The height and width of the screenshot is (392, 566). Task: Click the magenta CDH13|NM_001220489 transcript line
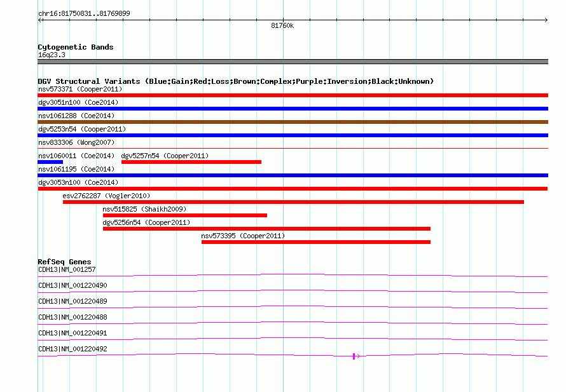[x=293, y=308]
